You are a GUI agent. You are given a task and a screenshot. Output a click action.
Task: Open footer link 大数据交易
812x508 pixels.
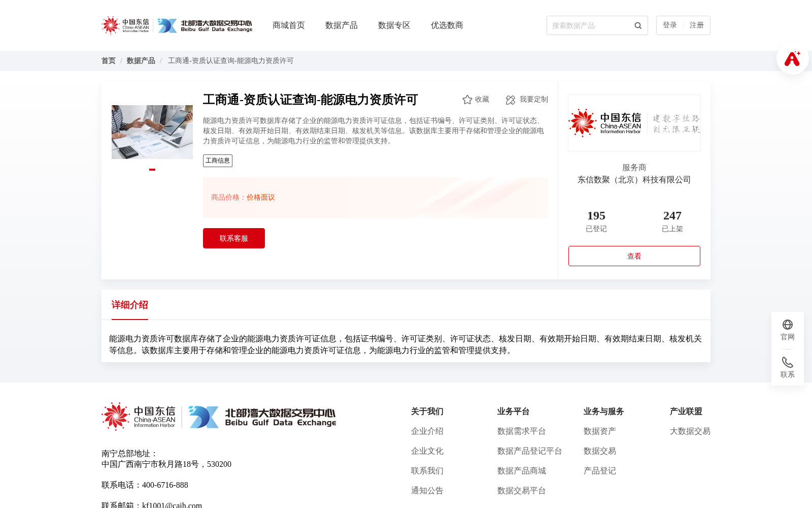click(x=690, y=431)
